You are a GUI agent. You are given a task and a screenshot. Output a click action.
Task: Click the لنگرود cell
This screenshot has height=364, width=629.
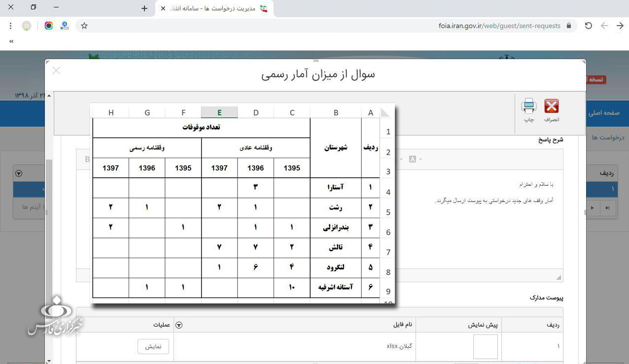point(336,267)
